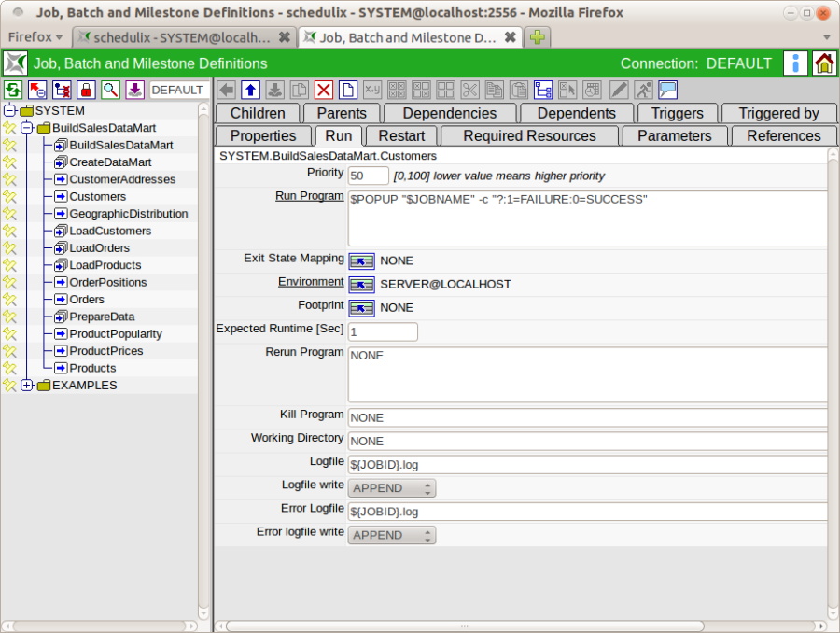The image size is (840, 633).
Task: Click the blank page new icon
Action: 348,90
